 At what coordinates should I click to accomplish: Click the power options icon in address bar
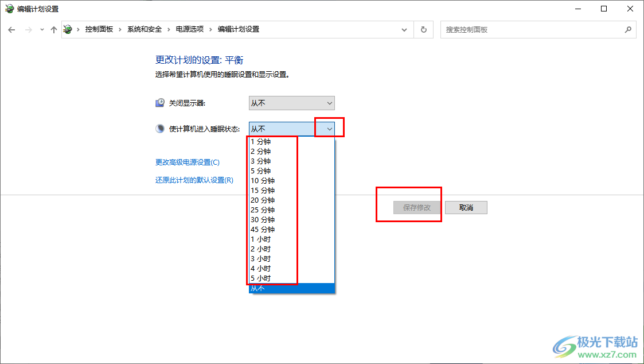(68, 29)
